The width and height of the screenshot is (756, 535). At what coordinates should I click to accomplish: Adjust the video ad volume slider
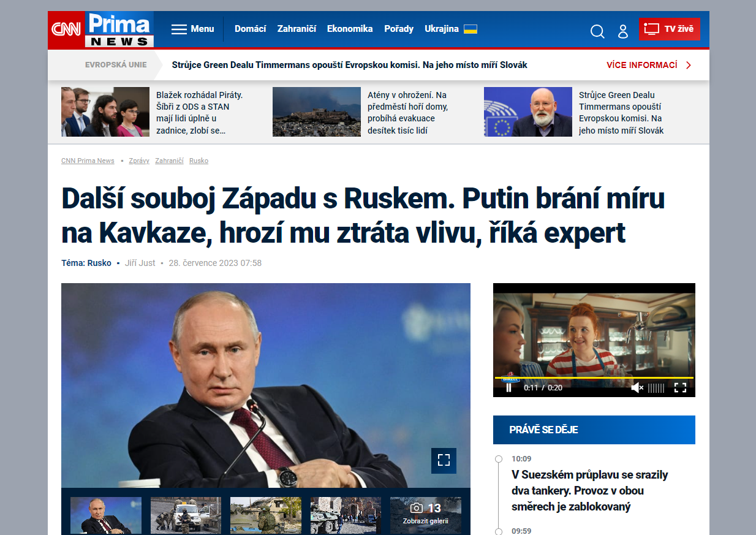(656, 387)
